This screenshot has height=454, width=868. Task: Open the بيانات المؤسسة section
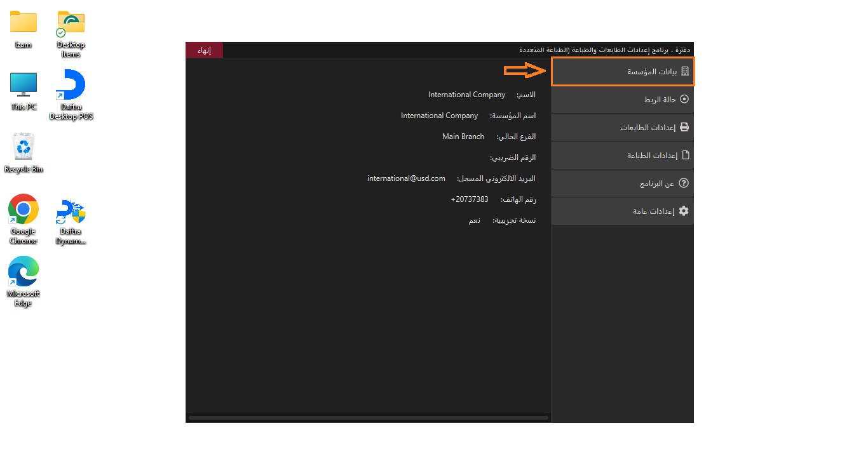pos(623,71)
